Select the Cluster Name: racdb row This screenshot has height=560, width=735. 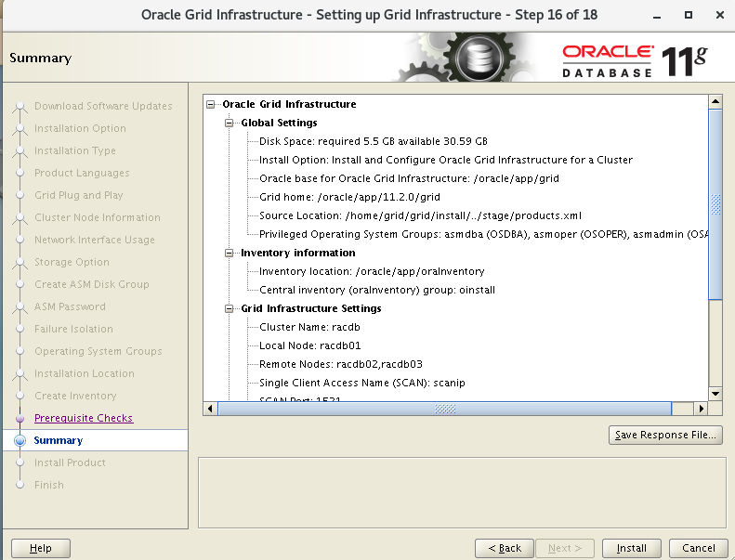(309, 327)
